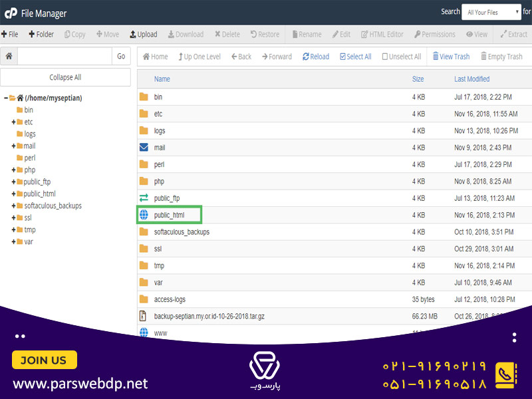Click the bin folder icon in list
Image resolution: width=532 pixels, height=399 pixels.
(144, 96)
